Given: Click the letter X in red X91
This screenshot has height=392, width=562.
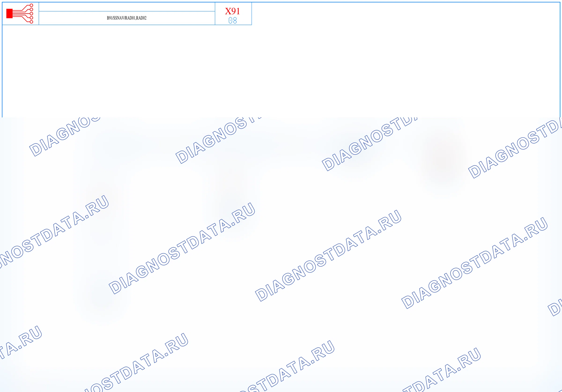Looking at the screenshot, I should pos(228,11).
